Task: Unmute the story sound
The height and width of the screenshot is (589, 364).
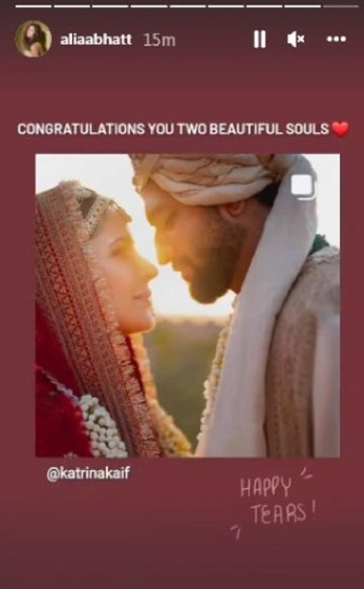Action: pyautogui.click(x=296, y=39)
